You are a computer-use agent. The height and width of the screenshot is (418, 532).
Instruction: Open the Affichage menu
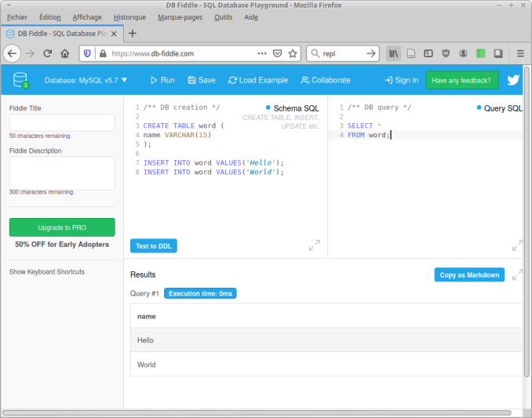(x=87, y=17)
